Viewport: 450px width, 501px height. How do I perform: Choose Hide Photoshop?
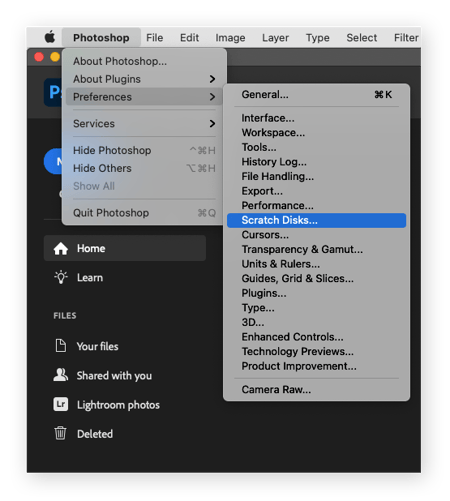[x=144, y=150]
